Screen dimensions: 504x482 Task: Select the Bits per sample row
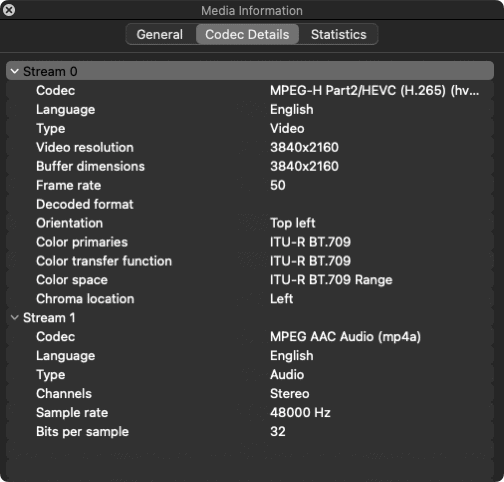click(x=250, y=431)
